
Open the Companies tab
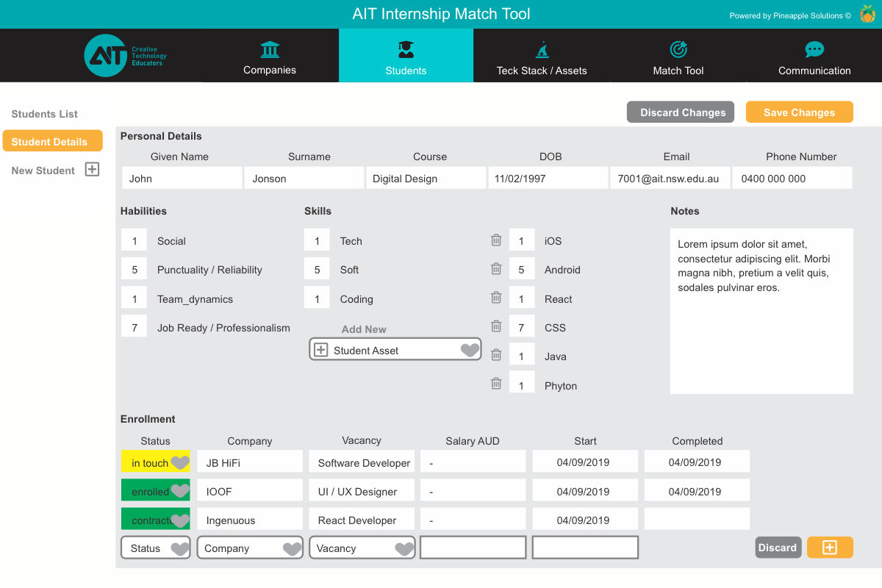pos(270,57)
